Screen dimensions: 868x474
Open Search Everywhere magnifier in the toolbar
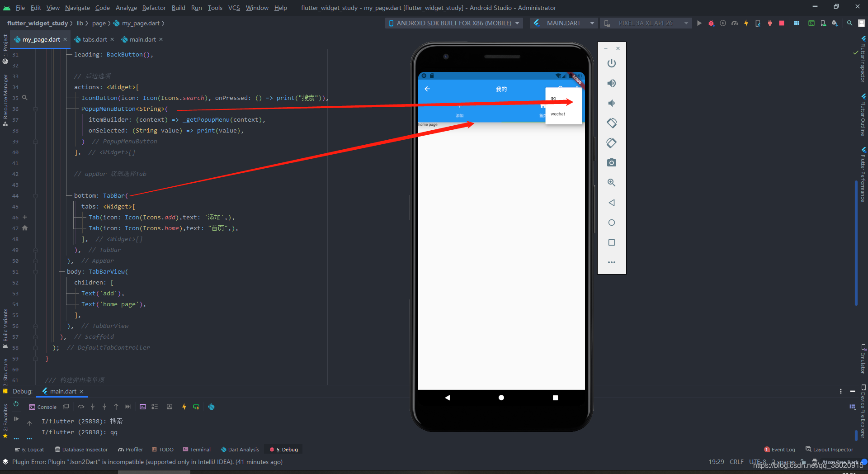[x=850, y=23]
